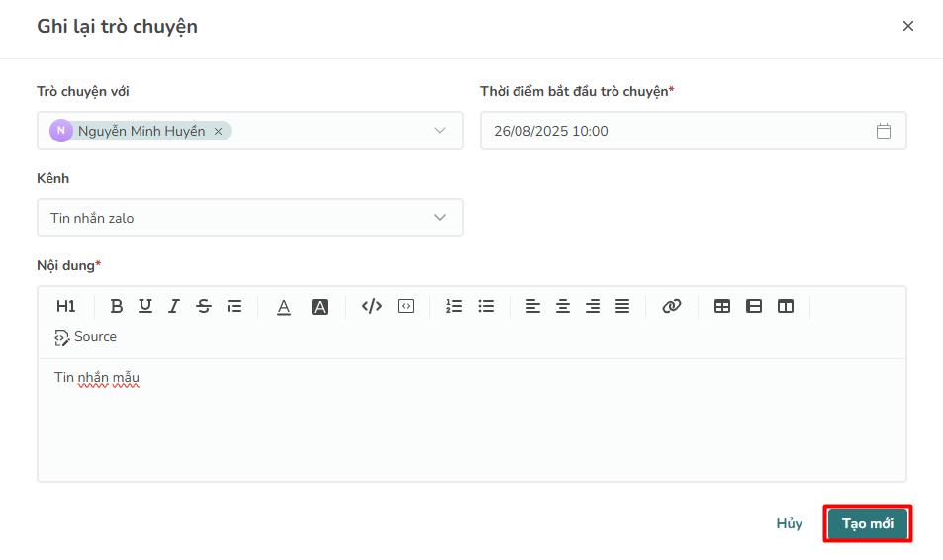Insert a numbered list
This screenshot has height=560, width=943.
454,307
